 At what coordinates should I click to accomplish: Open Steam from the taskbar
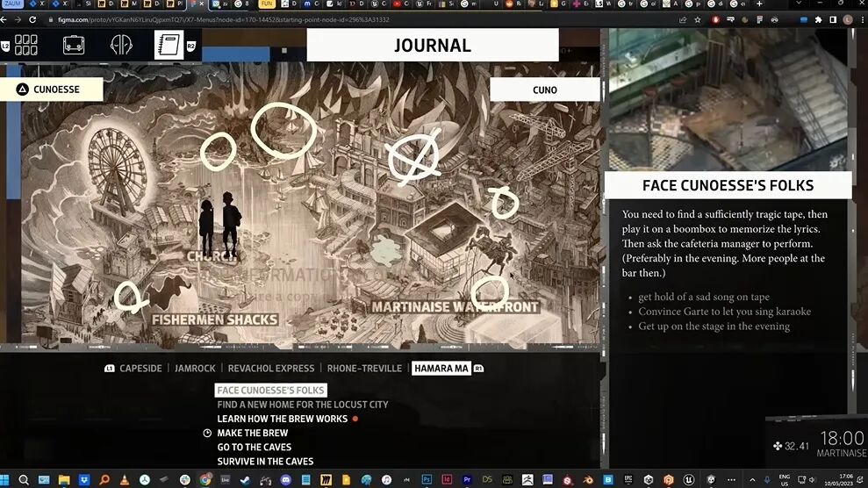[x=245, y=480]
